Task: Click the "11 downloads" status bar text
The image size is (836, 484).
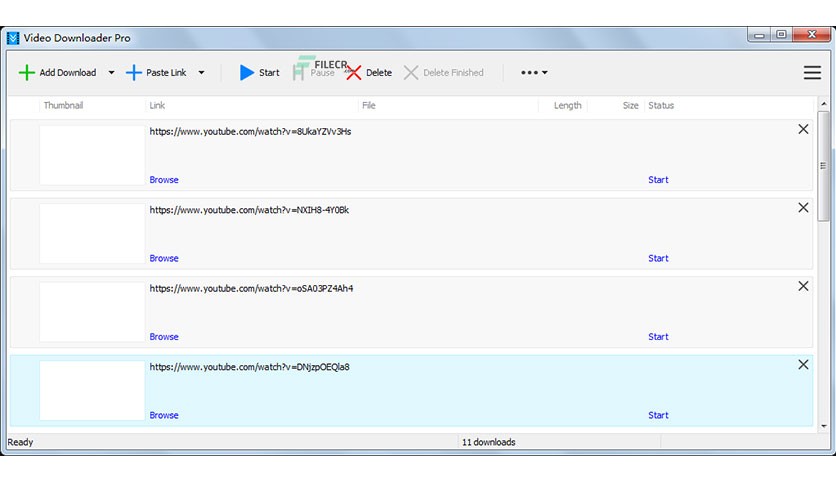Action: 488,442
